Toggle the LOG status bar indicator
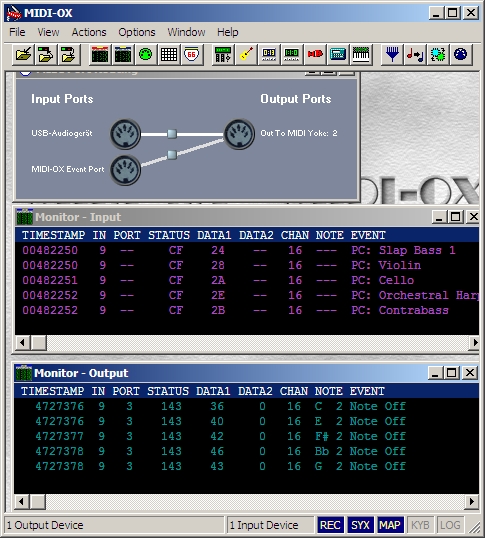Viewport: 485px width, 538px height. click(x=450, y=525)
